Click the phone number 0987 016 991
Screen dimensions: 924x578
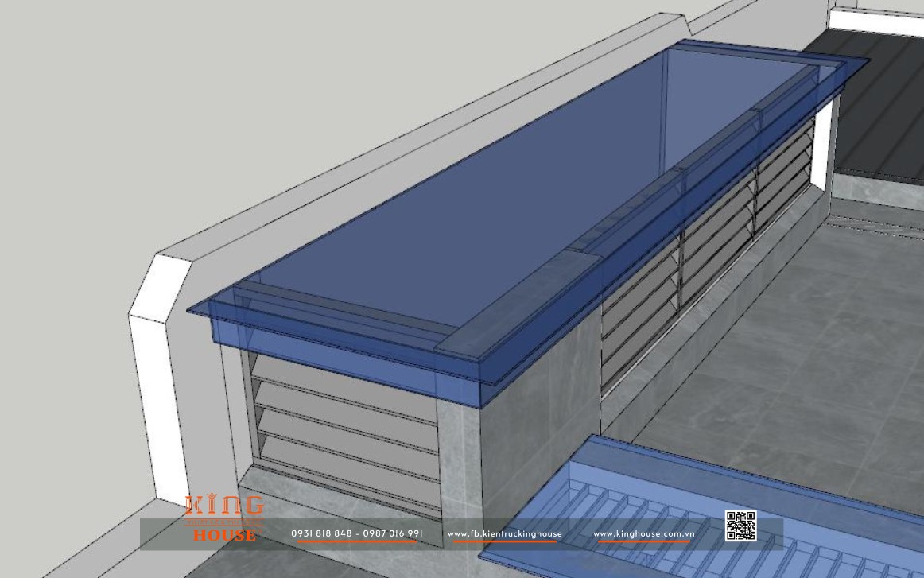(392, 533)
